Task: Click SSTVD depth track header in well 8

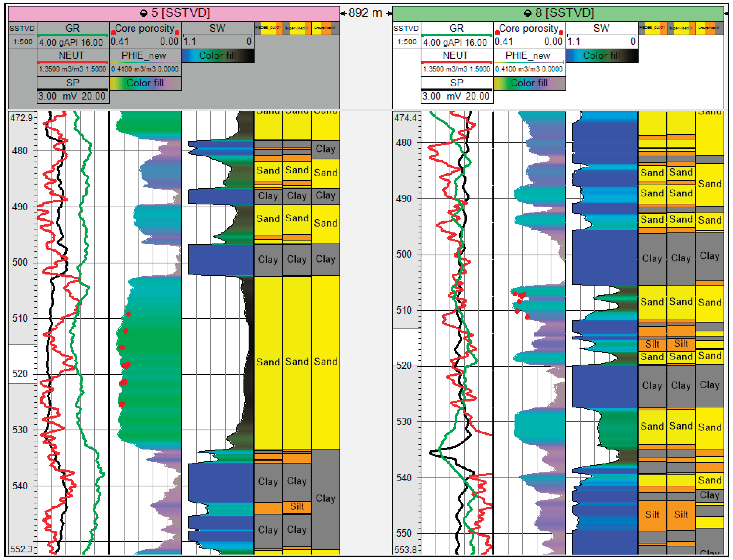Action: pos(406,29)
